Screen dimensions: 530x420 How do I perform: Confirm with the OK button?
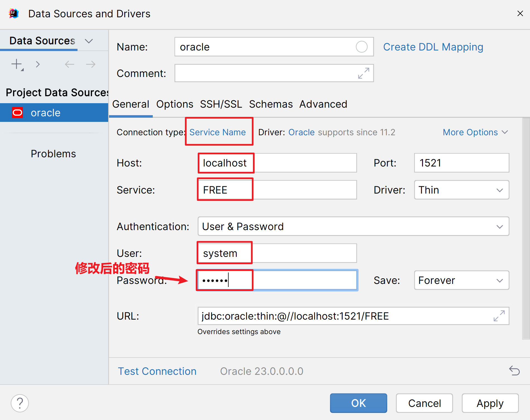point(358,403)
